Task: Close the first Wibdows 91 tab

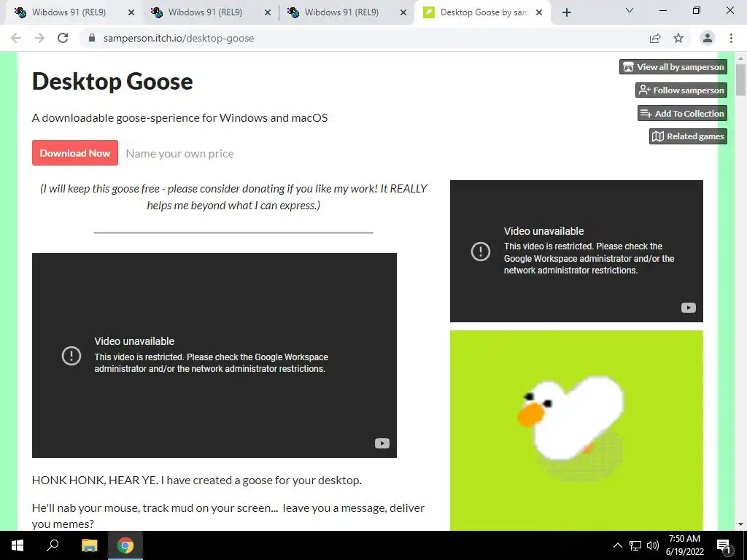Action: (131, 12)
